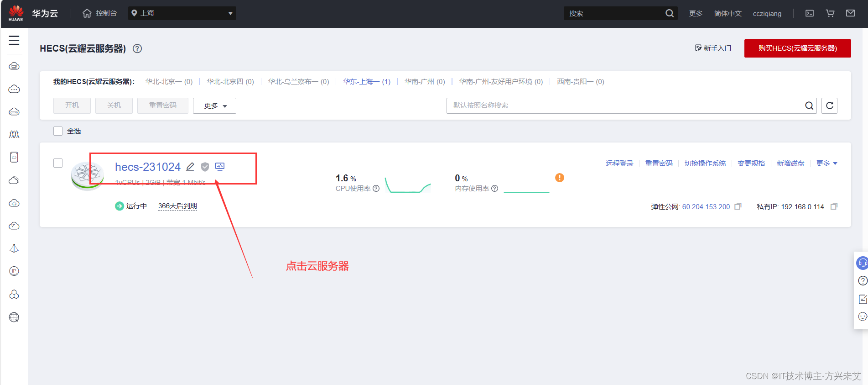Copy the private IP 192.168.0.114
Viewport: 868px width, 385px height.
[x=834, y=206]
